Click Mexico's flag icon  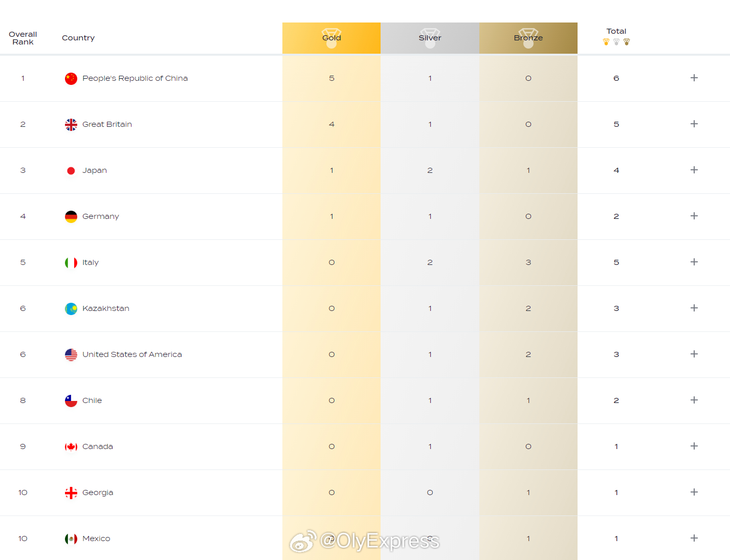(71, 539)
